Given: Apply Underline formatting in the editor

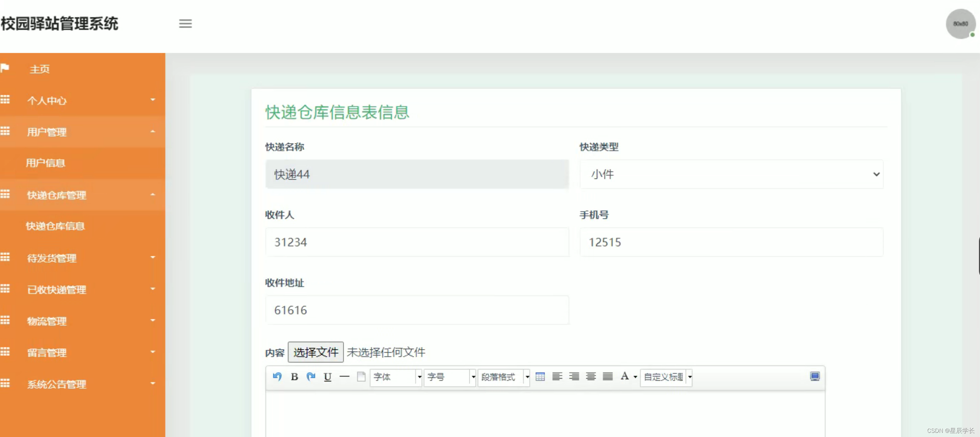Looking at the screenshot, I should coord(327,377).
